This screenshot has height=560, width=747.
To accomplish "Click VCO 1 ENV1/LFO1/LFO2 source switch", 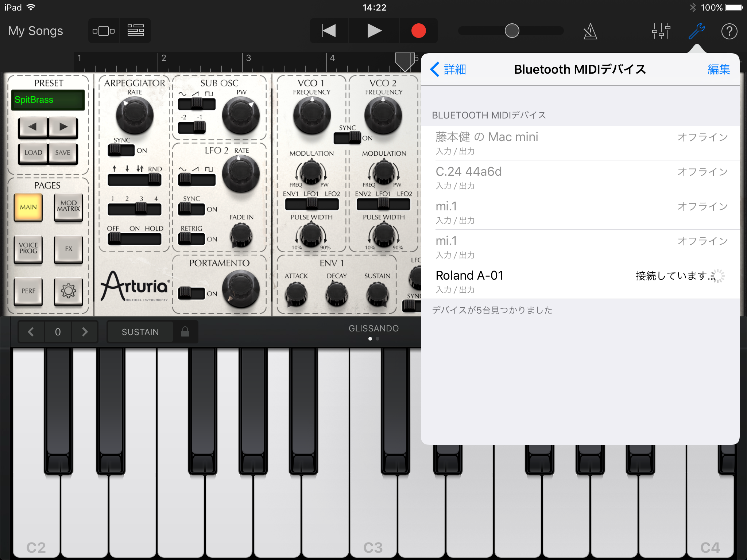I will [x=312, y=204].
